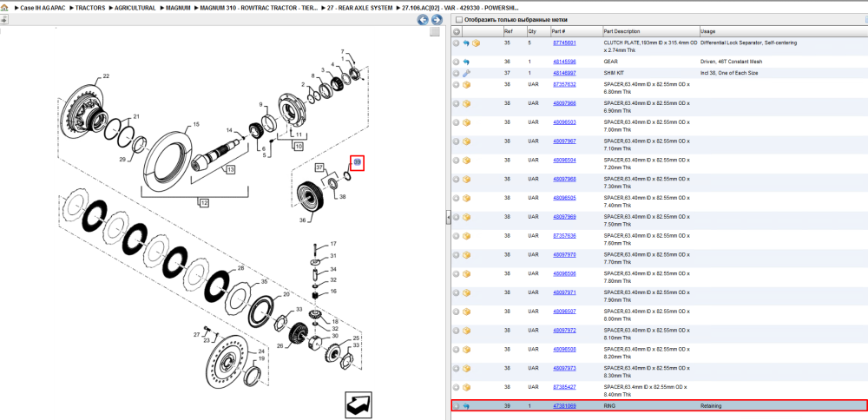Open part number link 48097971

pyautogui.click(x=564, y=292)
